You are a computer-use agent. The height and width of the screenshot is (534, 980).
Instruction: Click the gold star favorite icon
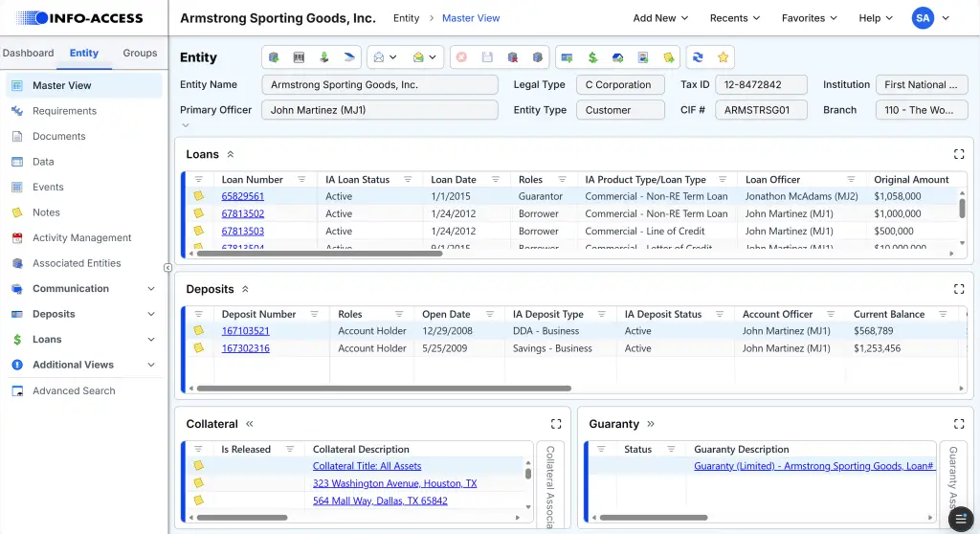[x=724, y=57]
